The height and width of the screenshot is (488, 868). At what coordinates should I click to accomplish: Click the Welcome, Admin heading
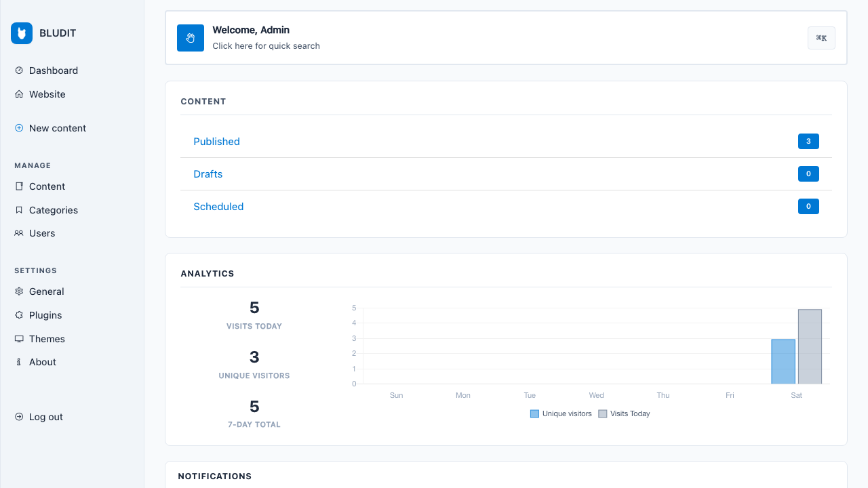coord(251,30)
